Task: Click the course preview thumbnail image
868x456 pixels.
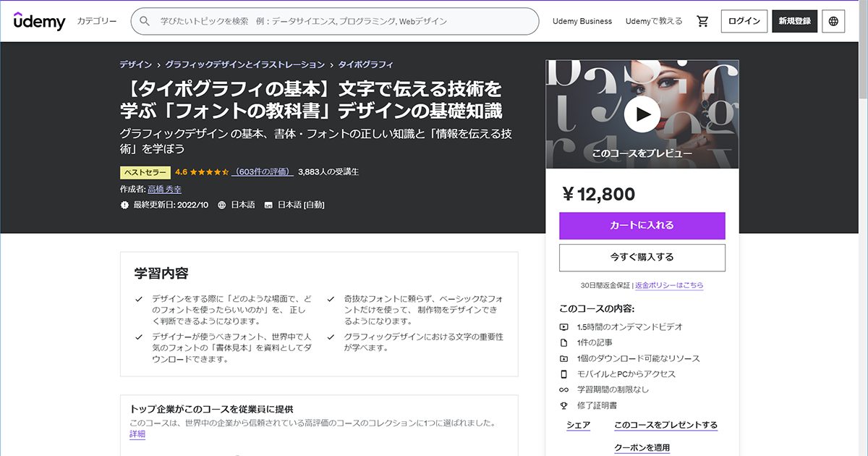Action: click(x=642, y=114)
